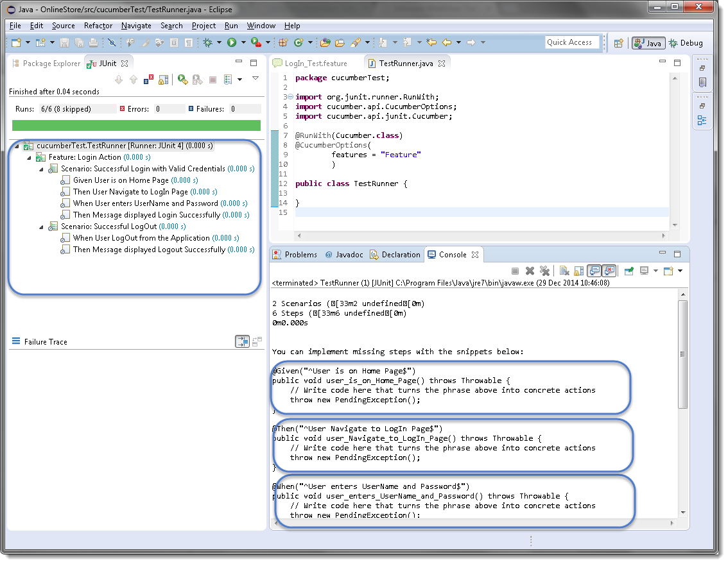Click Remove All Terminated Launches icon
The image size is (728, 564).
coord(544,271)
